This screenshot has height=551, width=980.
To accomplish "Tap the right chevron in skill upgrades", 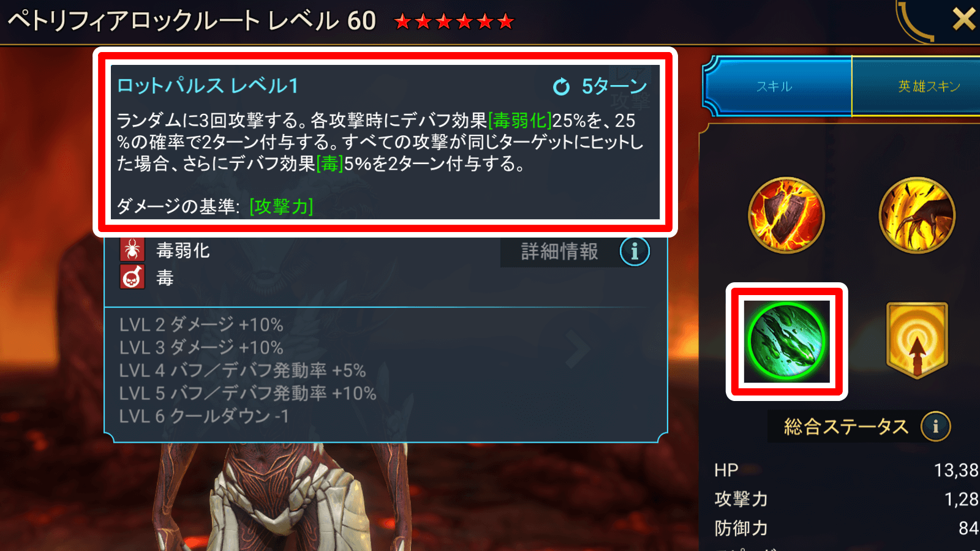I will pos(577,350).
